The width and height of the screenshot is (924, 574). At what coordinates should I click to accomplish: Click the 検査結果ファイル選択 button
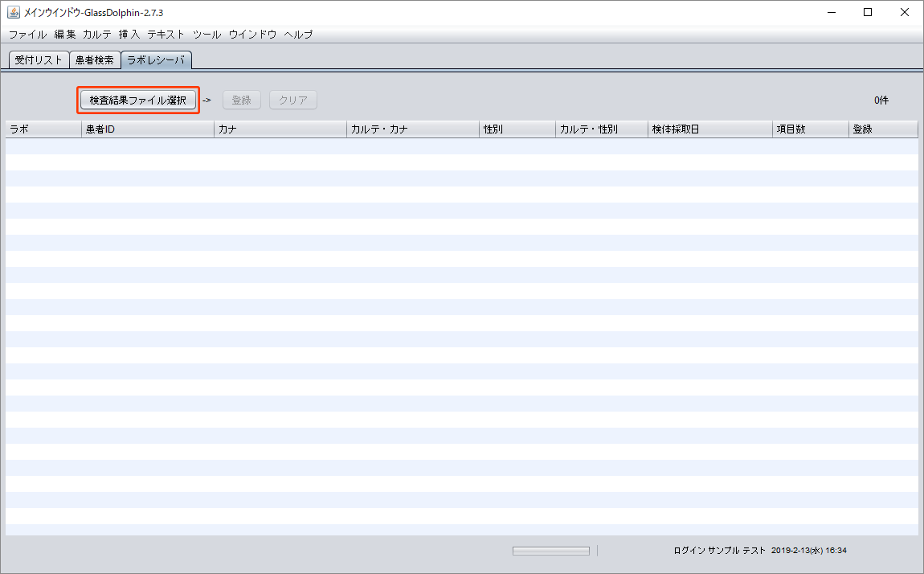pyautogui.click(x=138, y=100)
